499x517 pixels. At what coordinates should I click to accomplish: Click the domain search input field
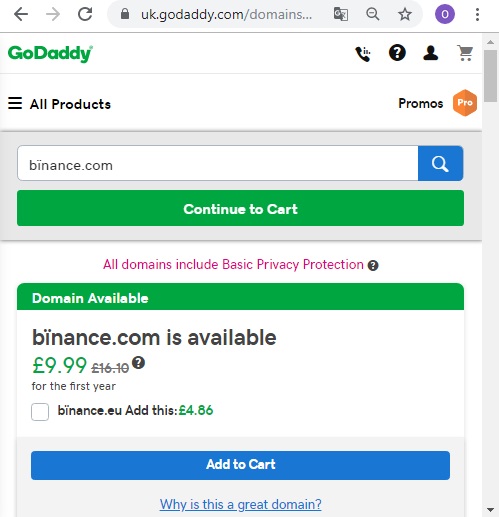click(218, 163)
